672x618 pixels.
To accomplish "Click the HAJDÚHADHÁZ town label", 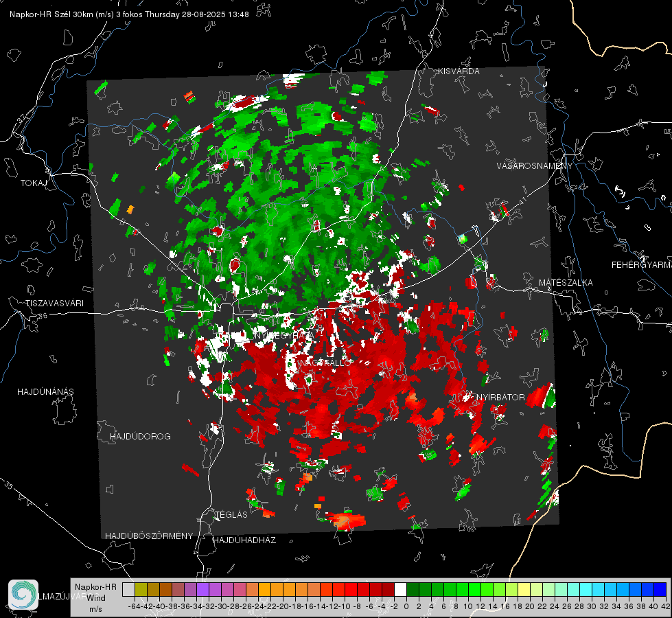I will click(244, 540).
